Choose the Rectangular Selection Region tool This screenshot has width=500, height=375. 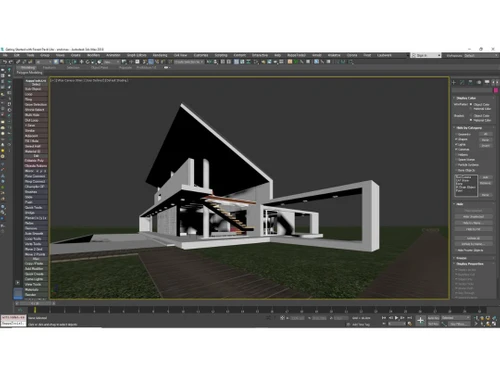68,62
